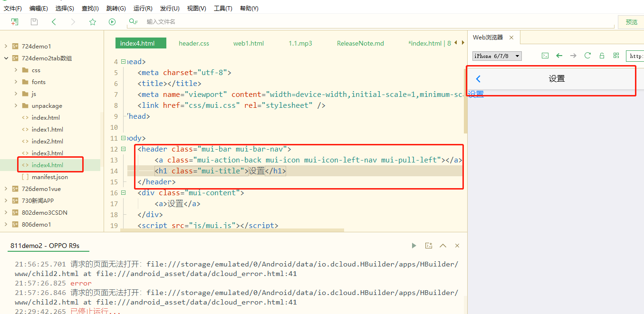Click the star bookmark toolbar icon
Screen dimensions: 644x314
point(93,22)
